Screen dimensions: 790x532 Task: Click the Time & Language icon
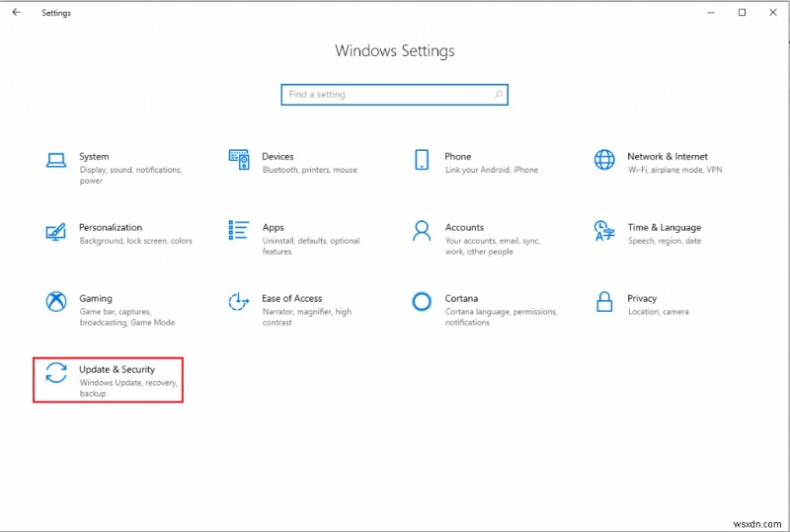(x=604, y=231)
